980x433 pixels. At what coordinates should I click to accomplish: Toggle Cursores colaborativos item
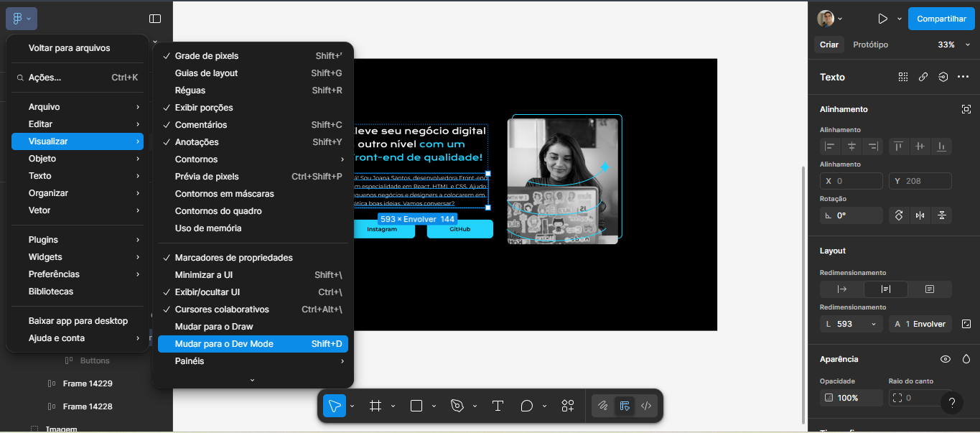[253, 309]
